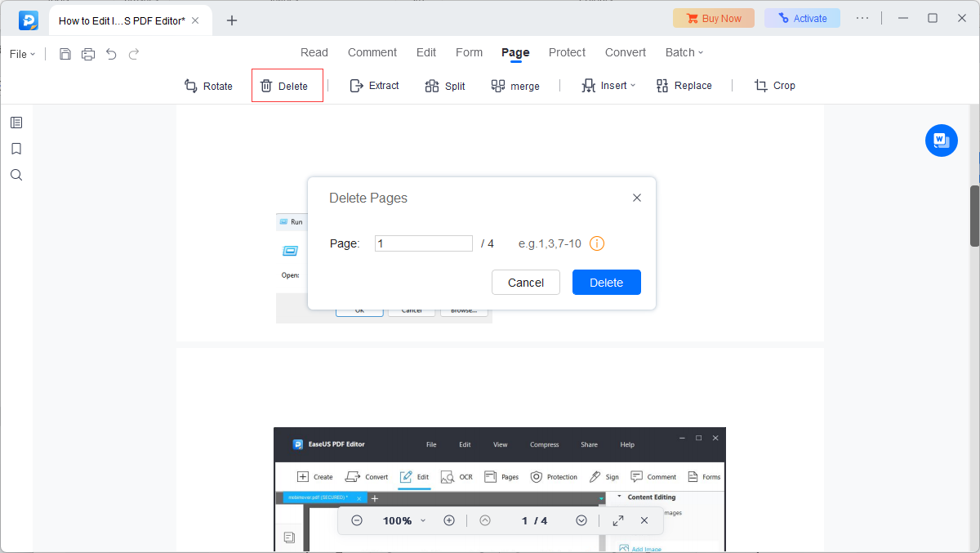
Task: Click the Save icon in top toolbar
Action: [x=65, y=54]
